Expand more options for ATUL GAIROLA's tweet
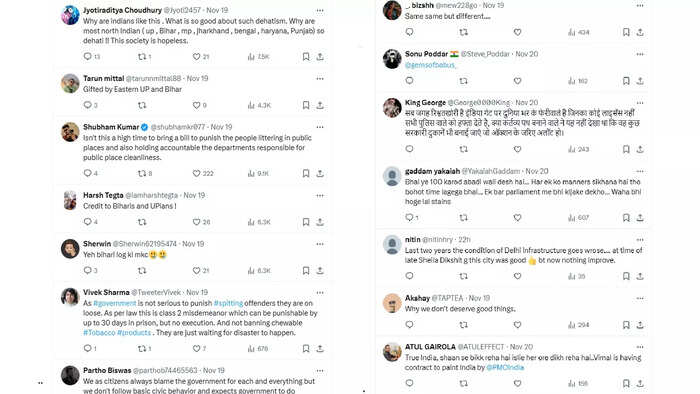This screenshot has width=700, height=394. point(640,347)
